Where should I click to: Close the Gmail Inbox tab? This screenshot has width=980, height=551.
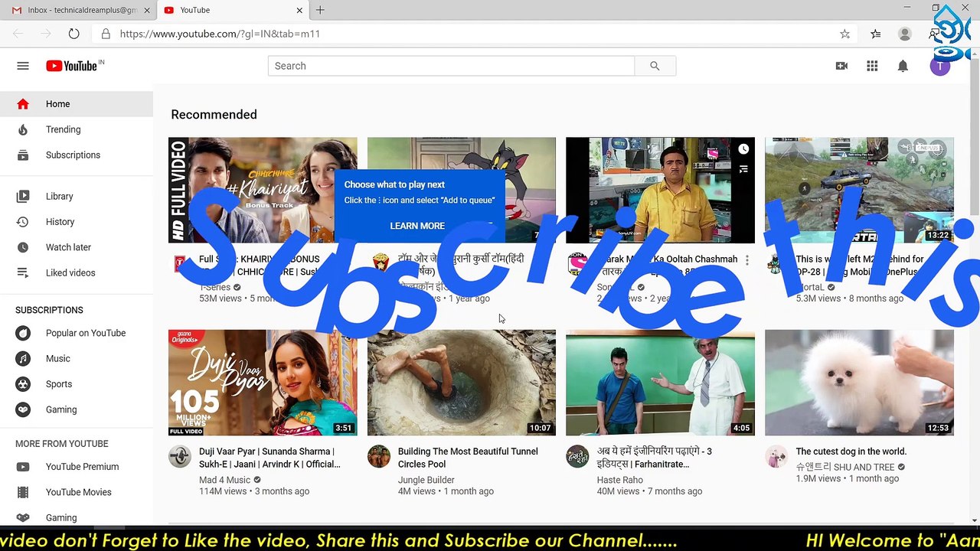(x=147, y=10)
